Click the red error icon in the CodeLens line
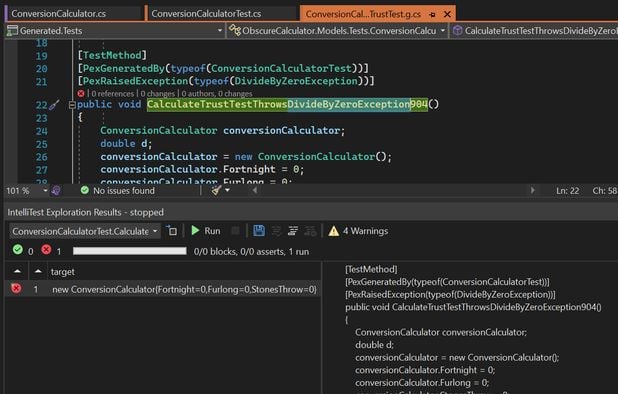The image size is (618, 394). click(x=81, y=93)
